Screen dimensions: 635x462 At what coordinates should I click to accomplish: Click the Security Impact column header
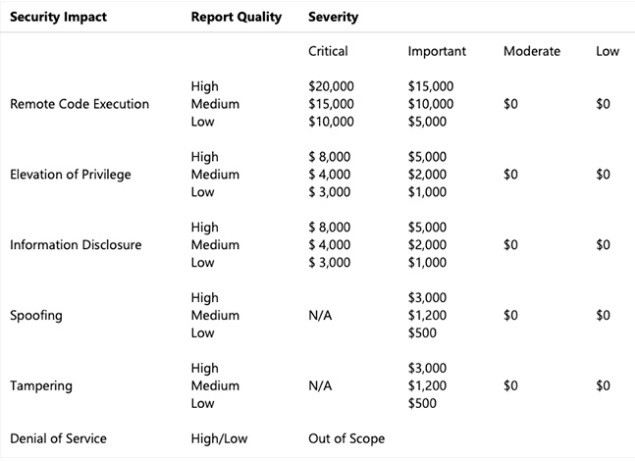[x=58, y=17]
